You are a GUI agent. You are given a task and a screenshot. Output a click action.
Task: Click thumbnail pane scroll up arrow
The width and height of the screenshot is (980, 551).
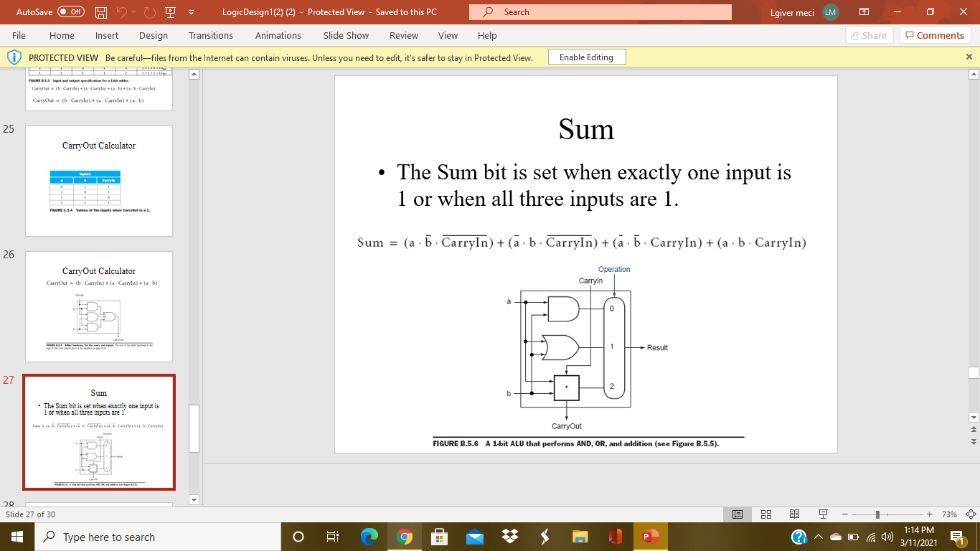click(194, 74)
